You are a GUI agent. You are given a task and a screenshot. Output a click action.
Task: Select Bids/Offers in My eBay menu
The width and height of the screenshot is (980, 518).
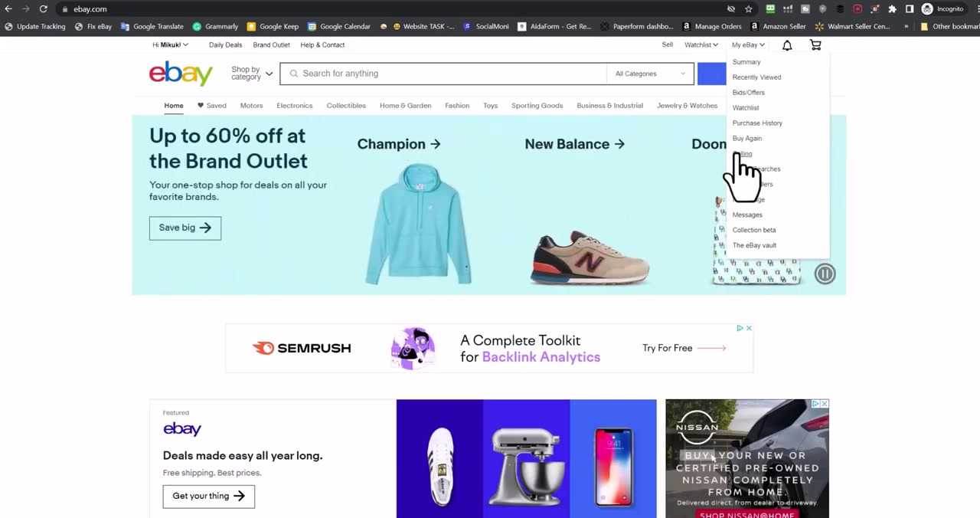point(748,93)
